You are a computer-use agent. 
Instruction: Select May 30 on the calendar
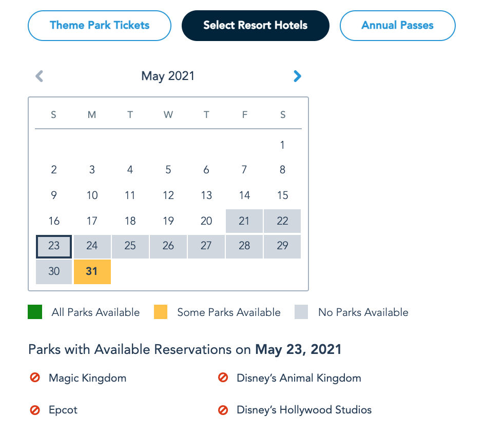pyautogui.click(x=54, y=271)
